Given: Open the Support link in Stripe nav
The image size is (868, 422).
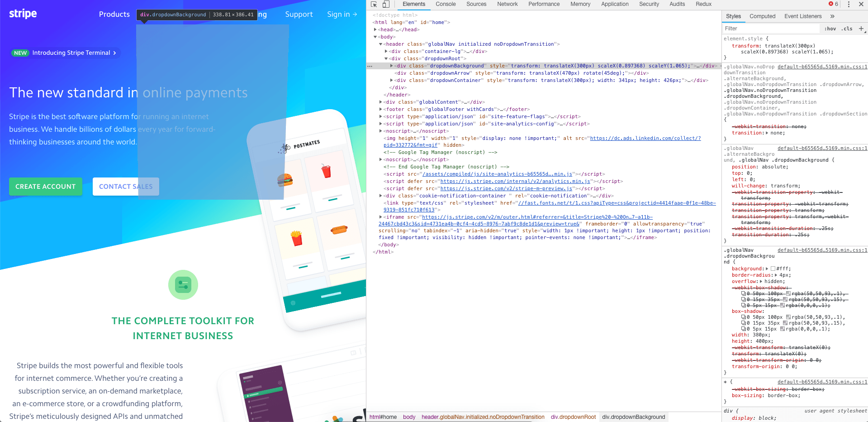Looking at the screenshot, I should 299,14.
